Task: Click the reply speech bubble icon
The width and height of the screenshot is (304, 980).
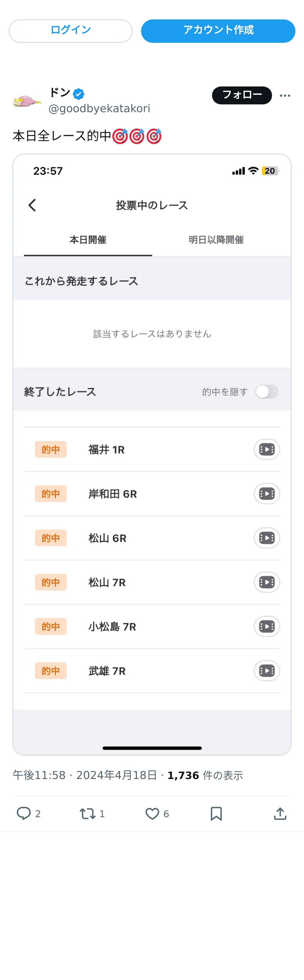Action: coord(24,813)
